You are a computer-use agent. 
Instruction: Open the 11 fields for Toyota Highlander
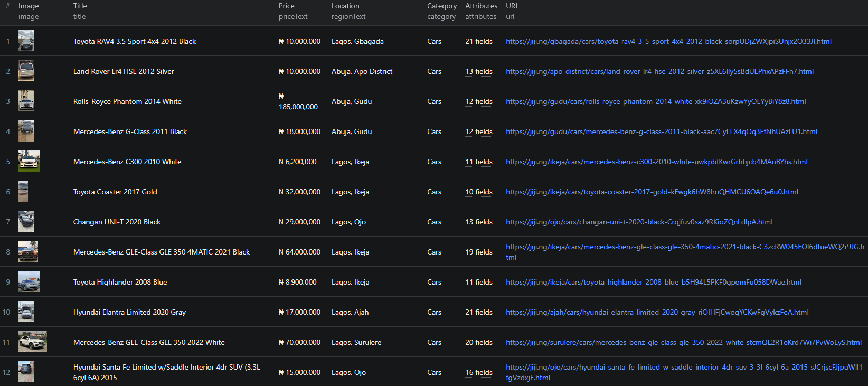pos(479,282)
